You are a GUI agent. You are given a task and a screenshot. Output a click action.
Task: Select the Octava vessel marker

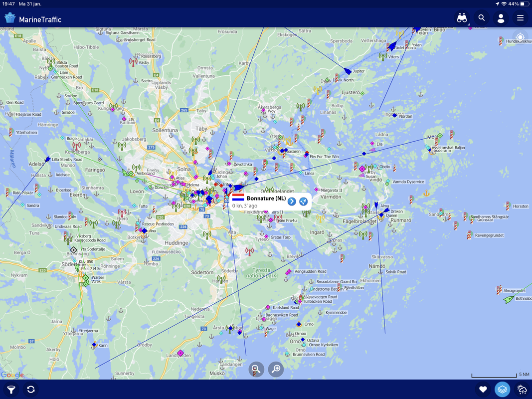coord(303,339)
